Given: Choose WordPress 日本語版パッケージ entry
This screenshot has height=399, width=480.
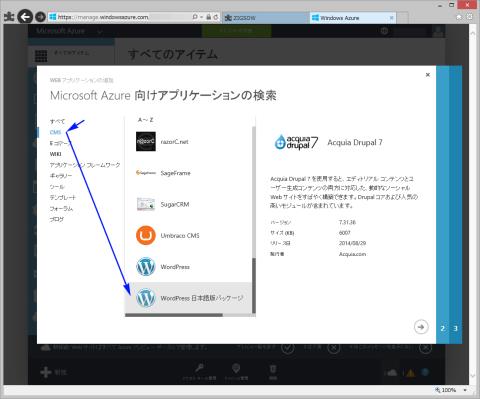Looking at the screenshot, I should tap(188, 298).
